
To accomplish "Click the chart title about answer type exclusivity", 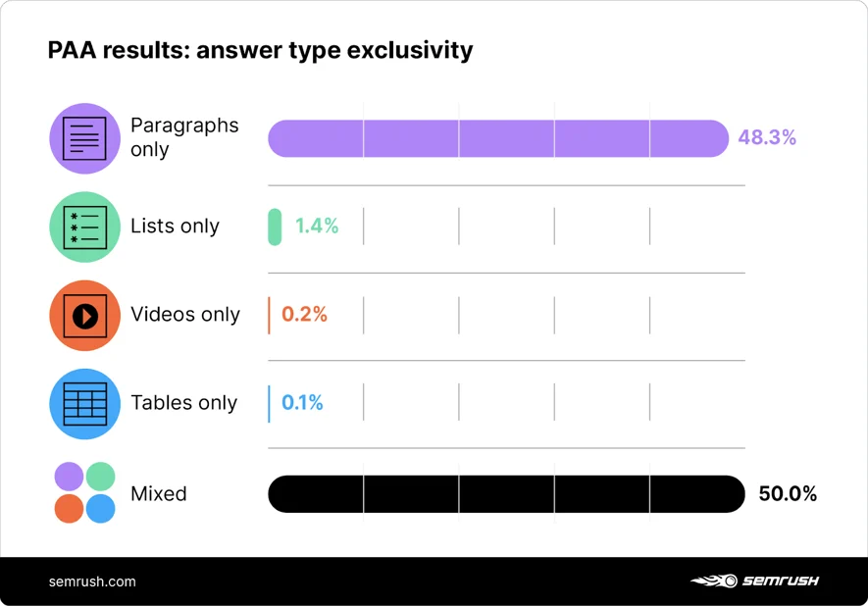I will (x=260, y=50).
